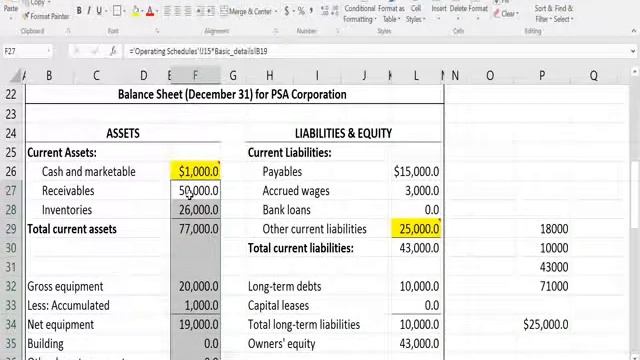The width and height of the screenshot is (640, 360).
Task: Open Cell Styles gallery
Action: tap(416, 13)
